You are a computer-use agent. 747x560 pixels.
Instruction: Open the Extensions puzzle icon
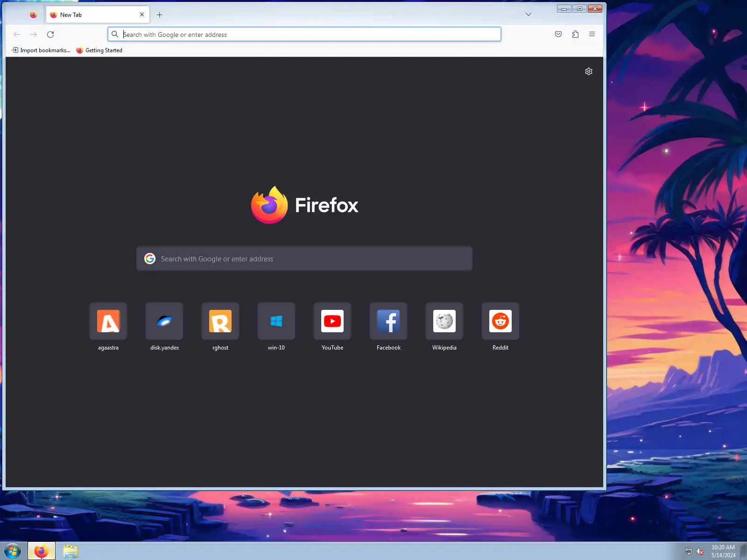click(575, 34)
